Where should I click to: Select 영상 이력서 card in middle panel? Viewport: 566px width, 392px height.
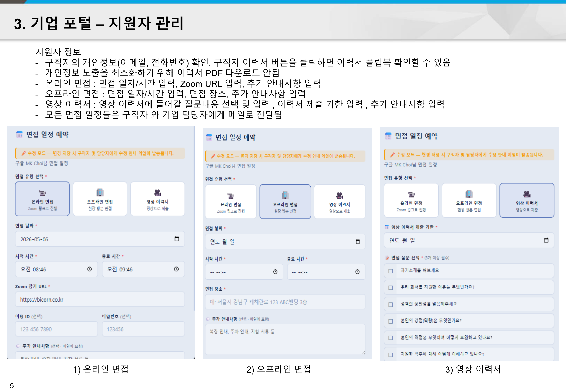340,201
